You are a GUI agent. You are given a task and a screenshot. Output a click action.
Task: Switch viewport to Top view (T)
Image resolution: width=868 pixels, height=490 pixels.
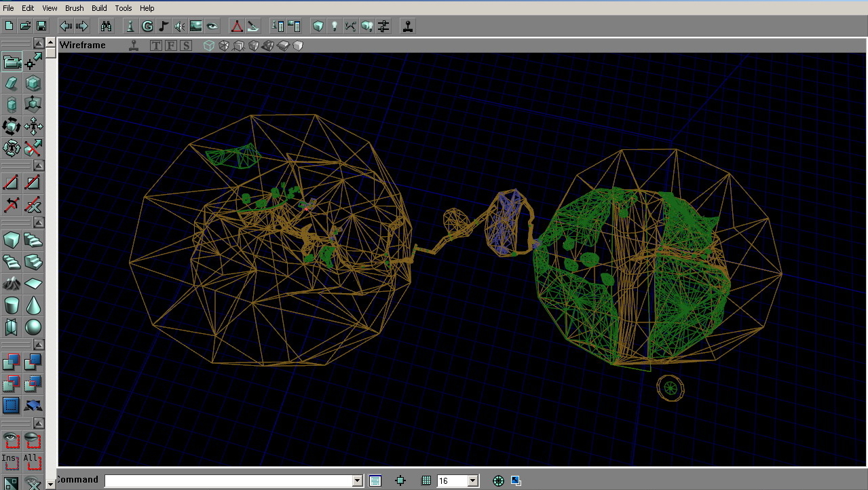[156, 45]
